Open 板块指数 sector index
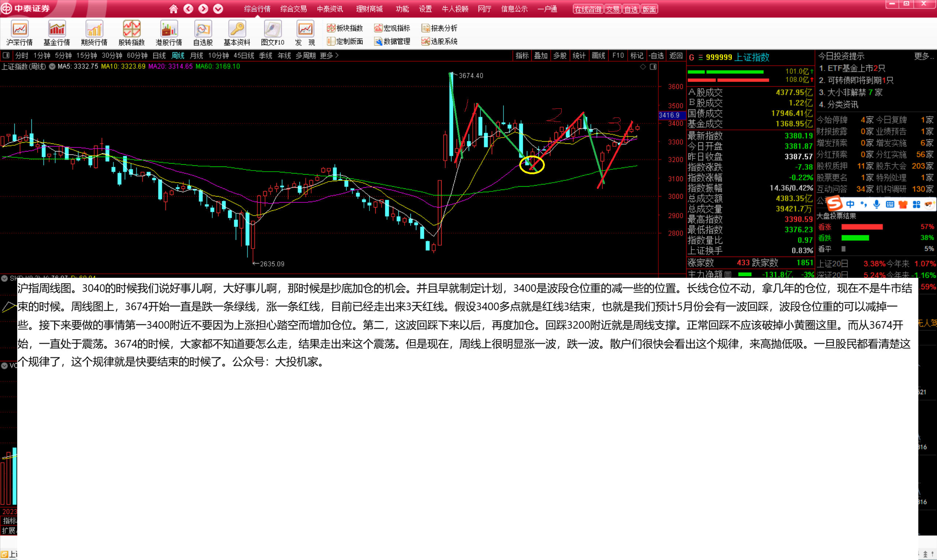This screenshot has height=560, width=937. point(345,28)
